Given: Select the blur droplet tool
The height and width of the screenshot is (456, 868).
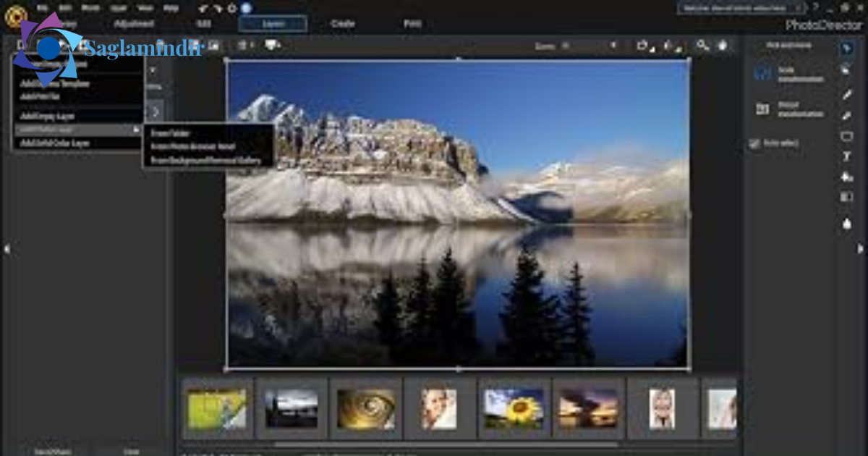Looking at the screenshot, I should coord(846,224).
